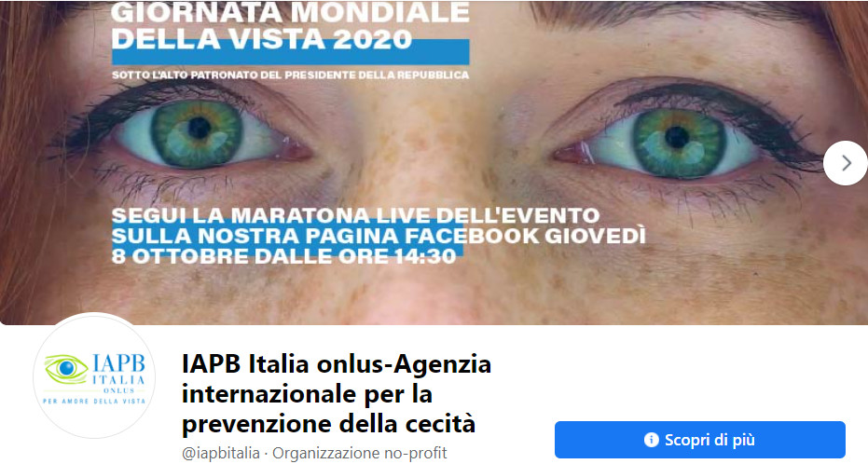This screenshot has width=868, height=464.
Task: Click the @iapbitalia handle
Action: (x=220, y=453)
